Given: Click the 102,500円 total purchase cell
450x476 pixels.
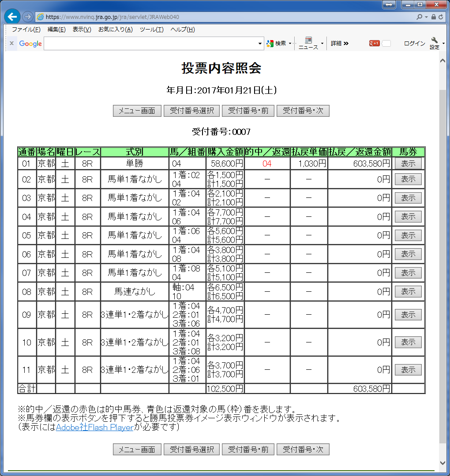Looking at the screenshot, I should pyautogui.click(x=225, y=389).
